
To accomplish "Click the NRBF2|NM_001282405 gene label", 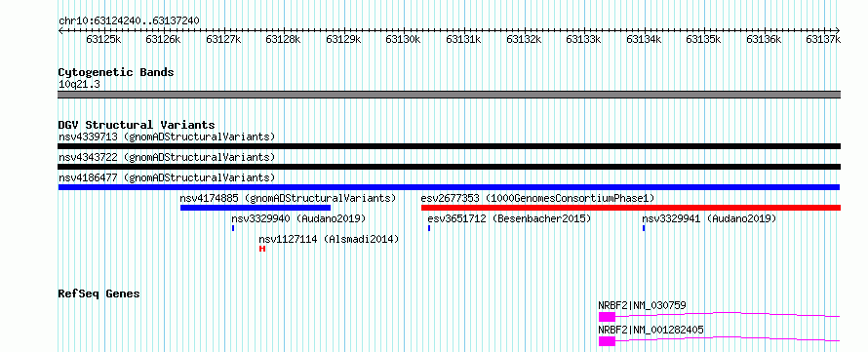I will (651, 330).
